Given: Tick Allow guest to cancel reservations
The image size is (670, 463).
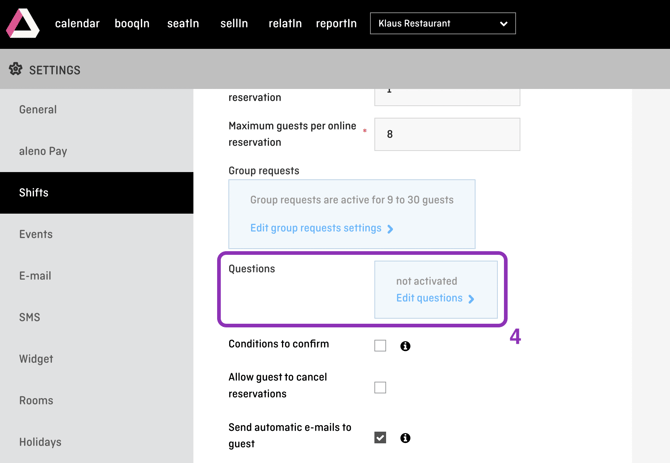Looking at the screenshot, I should (380, 387).
